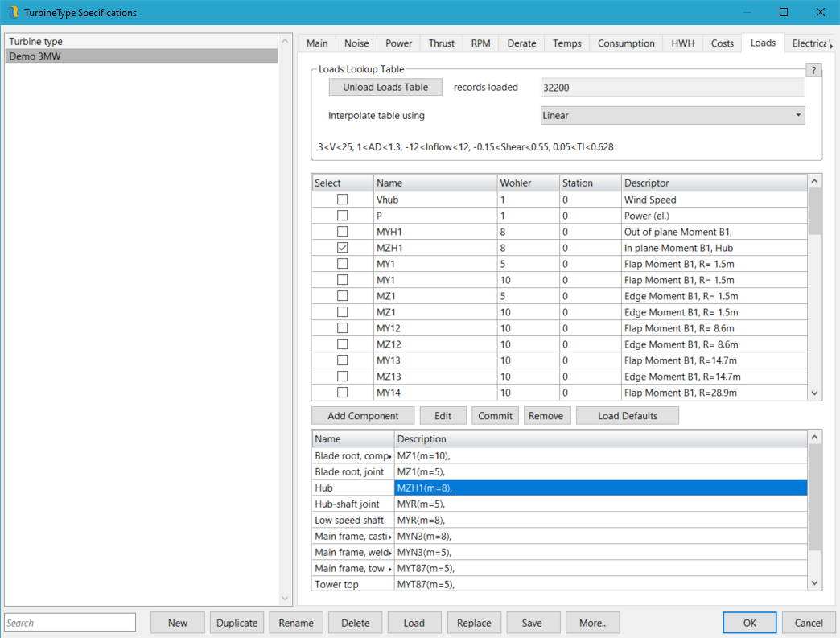The image size is (840, 638).
Task: Click the help question mark button
Action: 813,71
